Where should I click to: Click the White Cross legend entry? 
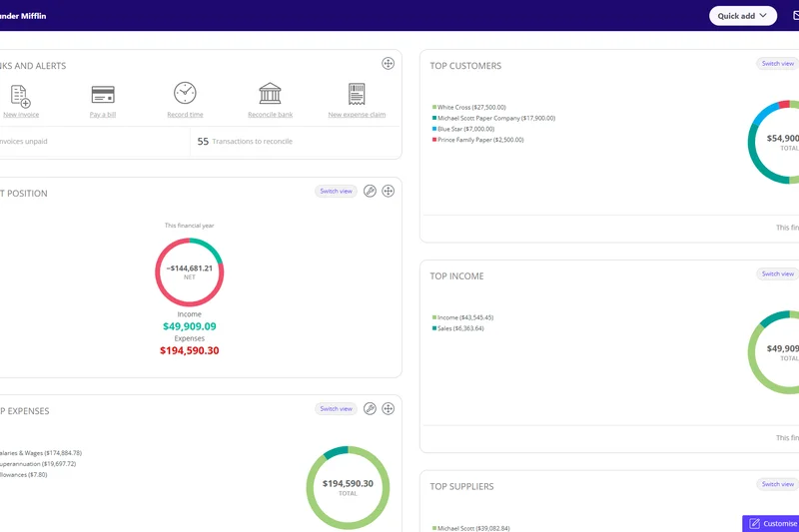pyautogui.click(x=470, y=107)
